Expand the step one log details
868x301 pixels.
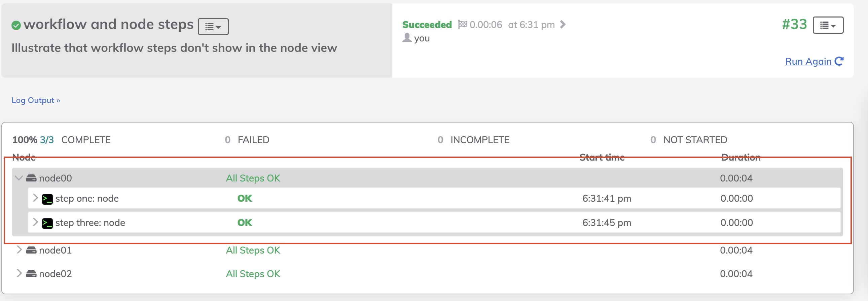(x=35, y=199)
